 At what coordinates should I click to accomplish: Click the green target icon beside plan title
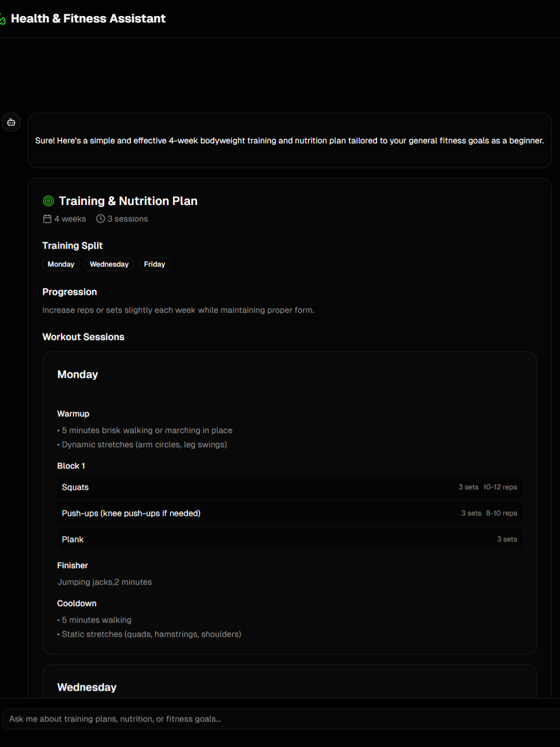[x=49, y=201]
